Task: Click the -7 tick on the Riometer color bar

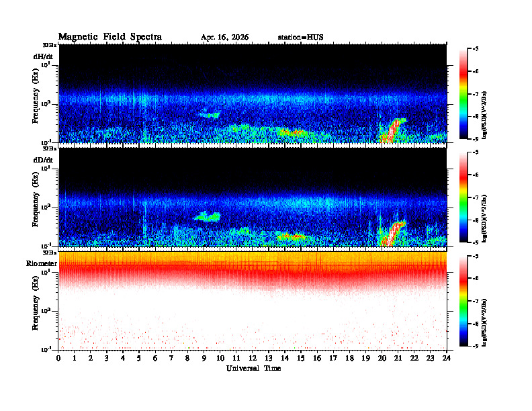Action: coord(476,301)
